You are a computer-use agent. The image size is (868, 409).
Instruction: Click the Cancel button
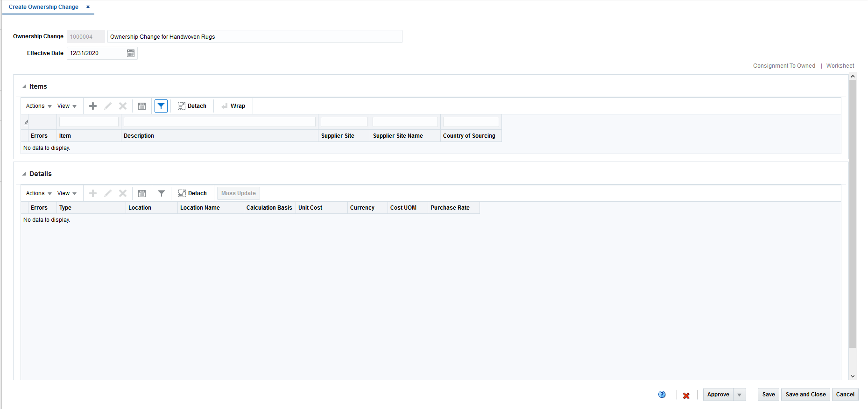[845, 395]
